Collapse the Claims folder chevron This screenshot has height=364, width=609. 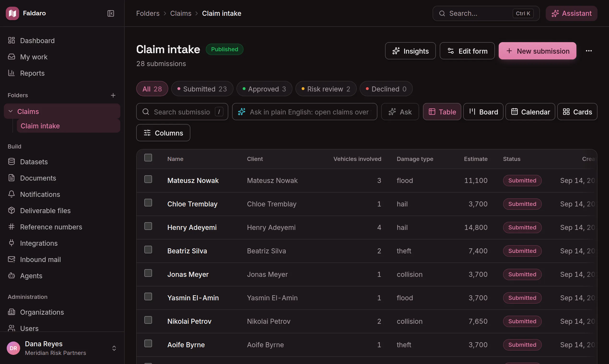point(11,111)
